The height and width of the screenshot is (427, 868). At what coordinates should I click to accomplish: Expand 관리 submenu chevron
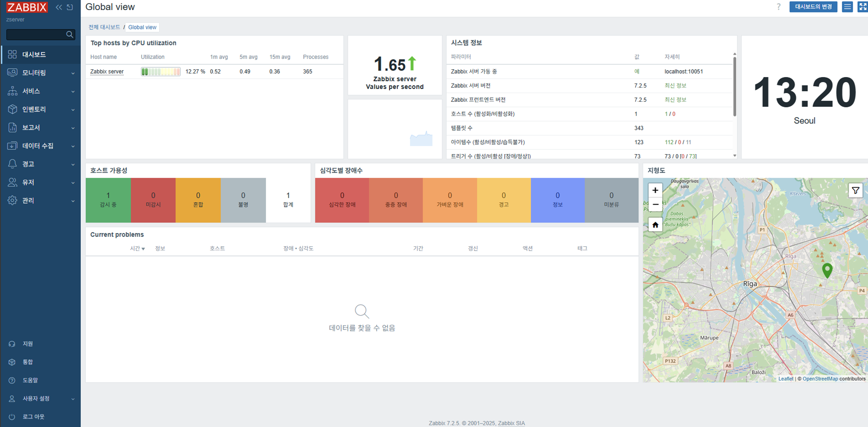72,201
